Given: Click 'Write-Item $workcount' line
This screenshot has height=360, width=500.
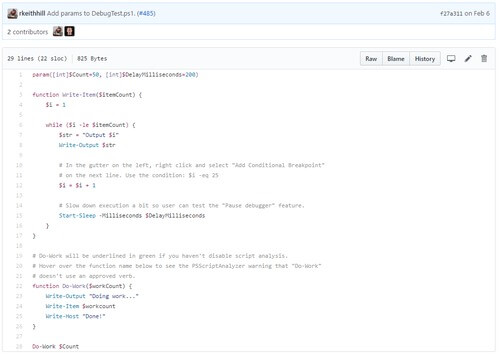Looking at the screenshot, I should (x=80, y=306).
